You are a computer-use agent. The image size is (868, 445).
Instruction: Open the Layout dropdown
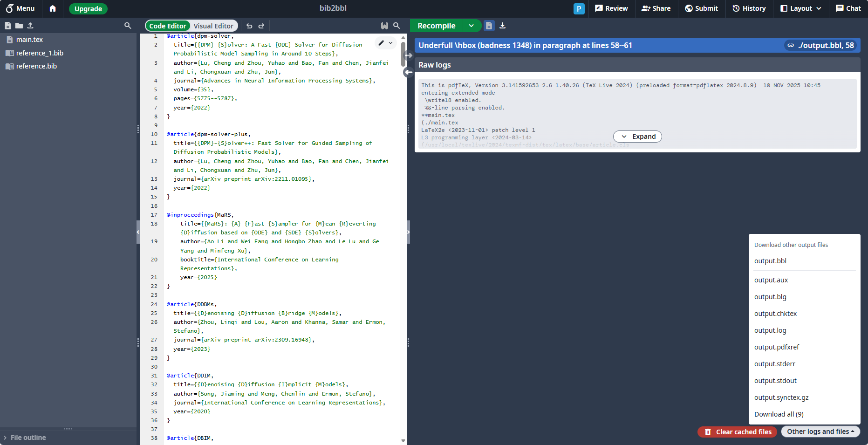(x=801, y=8)
